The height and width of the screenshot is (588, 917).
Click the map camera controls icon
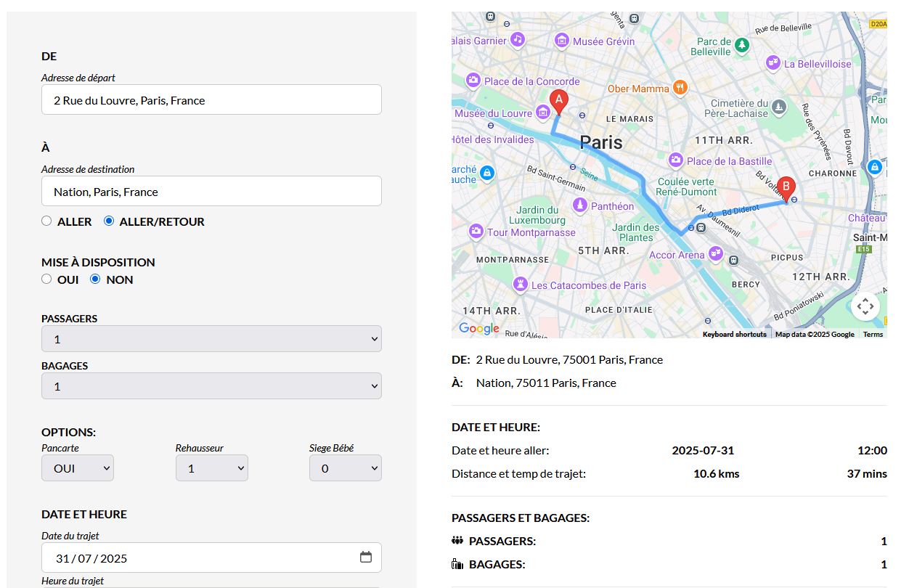(x=865, y=306)
